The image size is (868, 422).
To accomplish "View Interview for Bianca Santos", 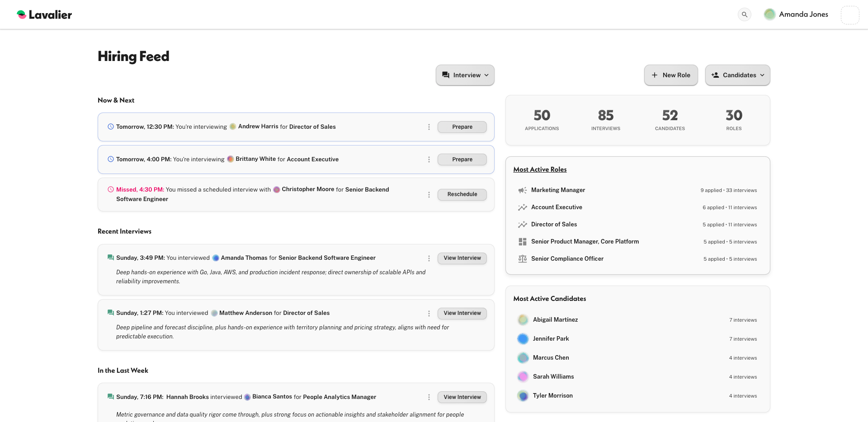I will pyautogui.click(x=462, y=397).
